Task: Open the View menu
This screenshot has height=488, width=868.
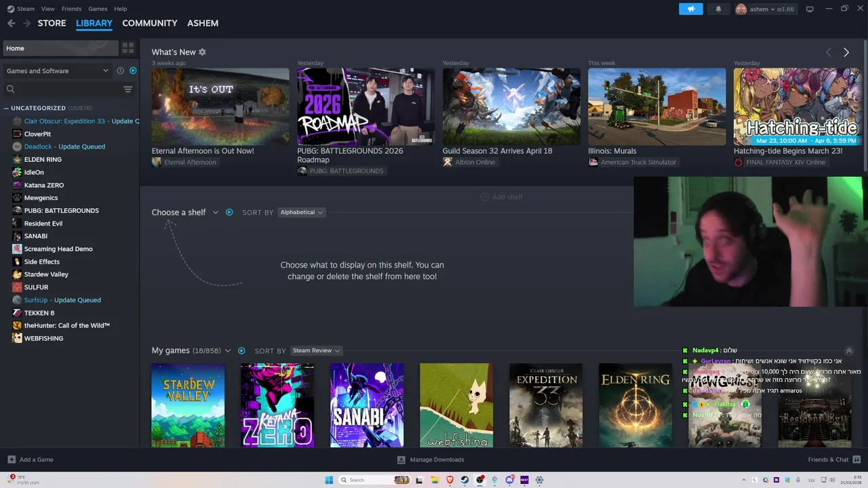Action: pyautogui.click(x=47, y=9)
